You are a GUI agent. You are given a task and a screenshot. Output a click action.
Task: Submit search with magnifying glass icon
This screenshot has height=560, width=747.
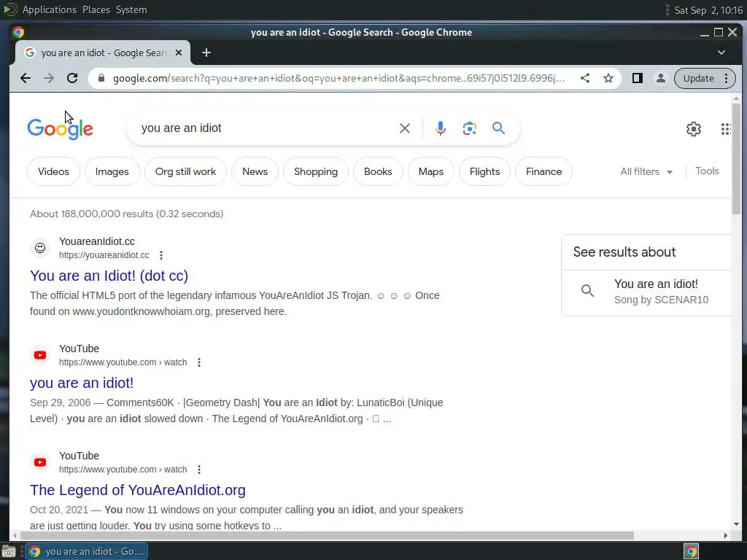click(498, 128)
